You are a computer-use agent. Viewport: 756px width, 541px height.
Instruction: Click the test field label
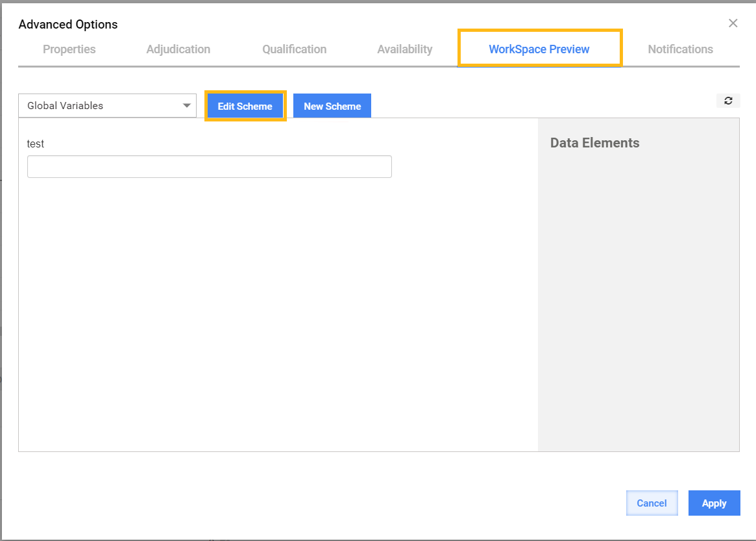(35, 144)
